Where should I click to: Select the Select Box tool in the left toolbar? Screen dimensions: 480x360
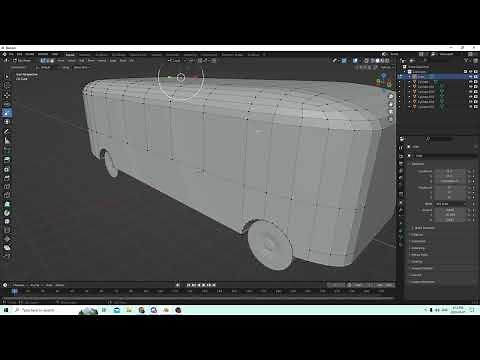pos(7,76)
